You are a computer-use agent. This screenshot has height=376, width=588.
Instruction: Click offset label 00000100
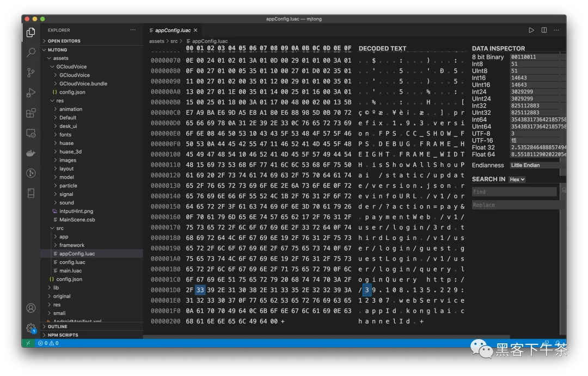166,155
